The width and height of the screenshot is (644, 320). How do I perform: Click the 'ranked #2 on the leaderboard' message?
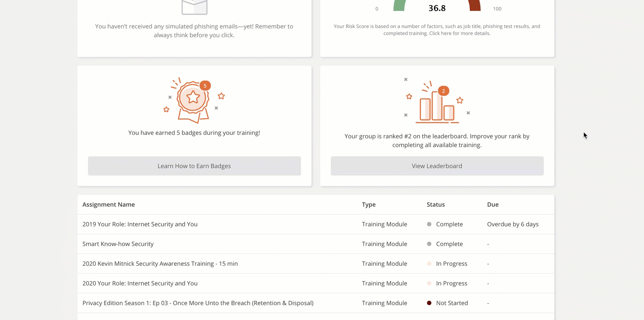tap(437, 141)
